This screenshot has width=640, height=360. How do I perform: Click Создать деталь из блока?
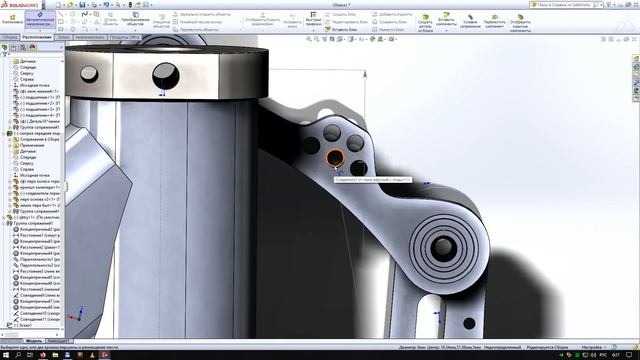click(x=425, y=23)
